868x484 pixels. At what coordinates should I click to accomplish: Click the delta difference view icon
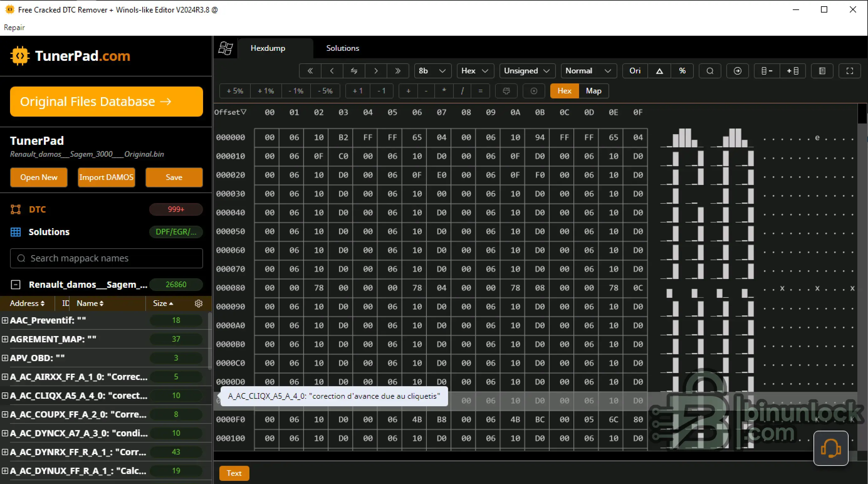[659, 71]
